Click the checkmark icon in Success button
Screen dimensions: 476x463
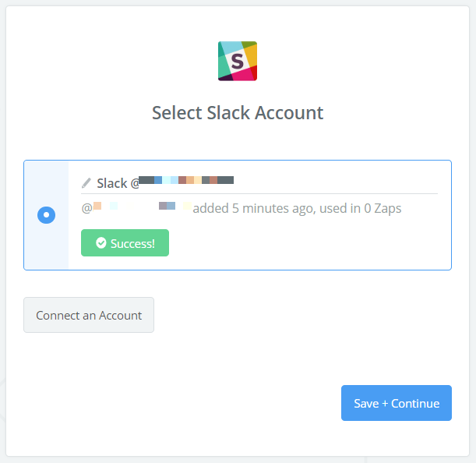[100, 243]
